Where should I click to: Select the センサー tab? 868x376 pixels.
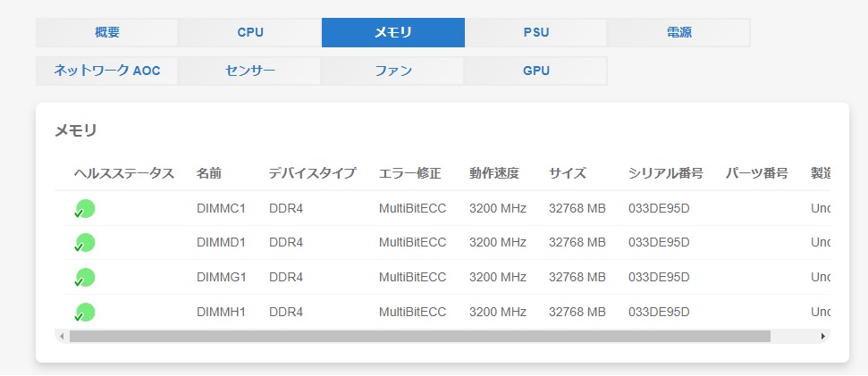[x=250, y=71]
